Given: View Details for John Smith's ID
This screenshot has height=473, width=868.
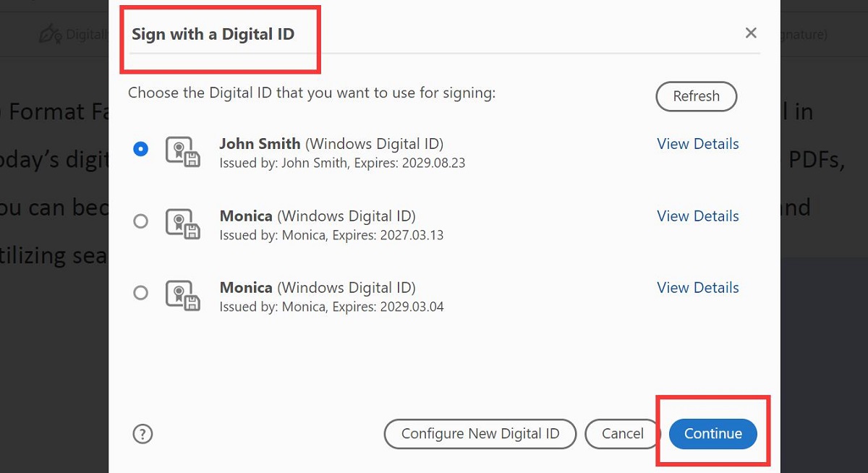Looking at the screenshot, I should click(x=697, y=144).
